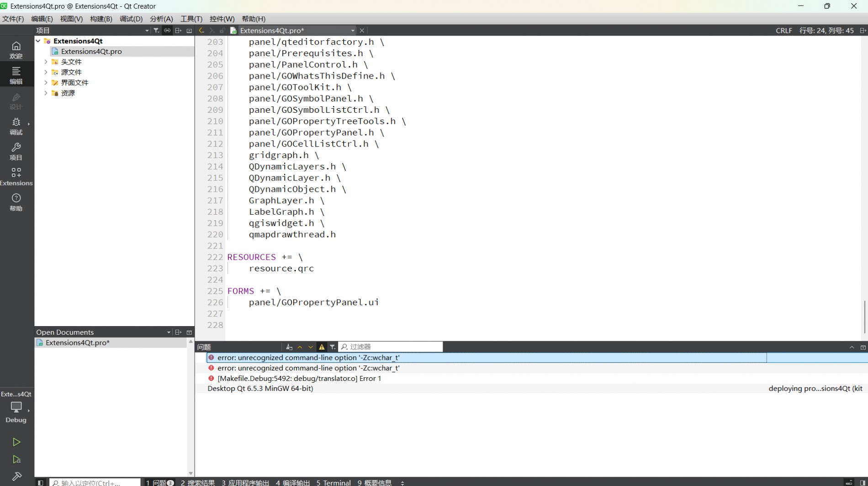The width and height of the screenshot is (868, 486).
Task: Open the 构建(B) menu
Action: [101, 19]
